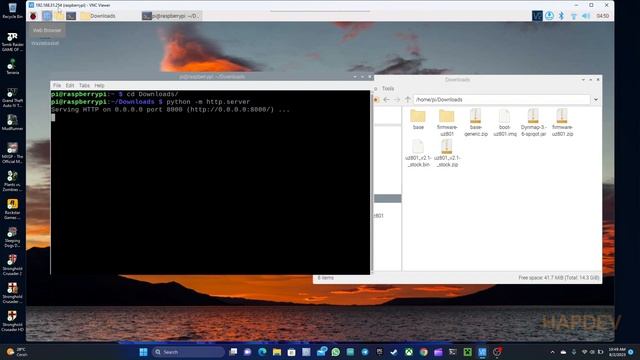Maximize the VNC Viewer window
This screenshot has width=640, height=360.
point(591,5)
